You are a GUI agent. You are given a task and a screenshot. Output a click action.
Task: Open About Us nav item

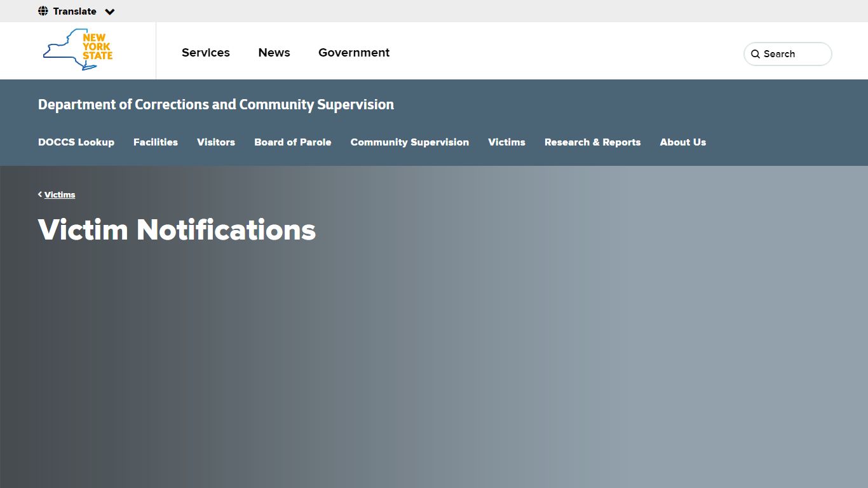tap(683, 142)
